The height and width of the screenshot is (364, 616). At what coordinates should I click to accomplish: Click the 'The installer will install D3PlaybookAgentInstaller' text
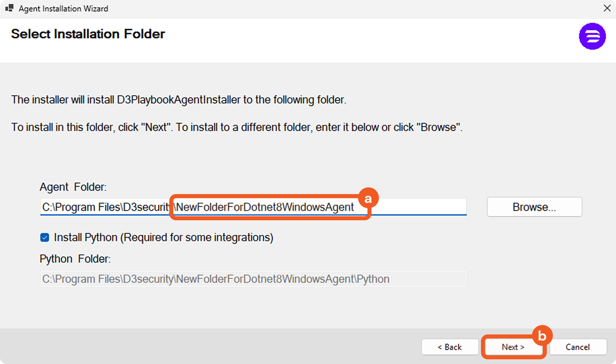coord(179,100)
